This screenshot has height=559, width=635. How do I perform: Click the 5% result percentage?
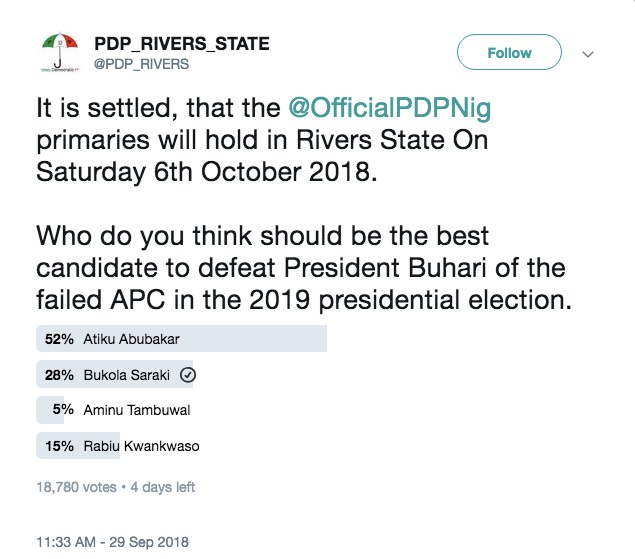(62, 410)
